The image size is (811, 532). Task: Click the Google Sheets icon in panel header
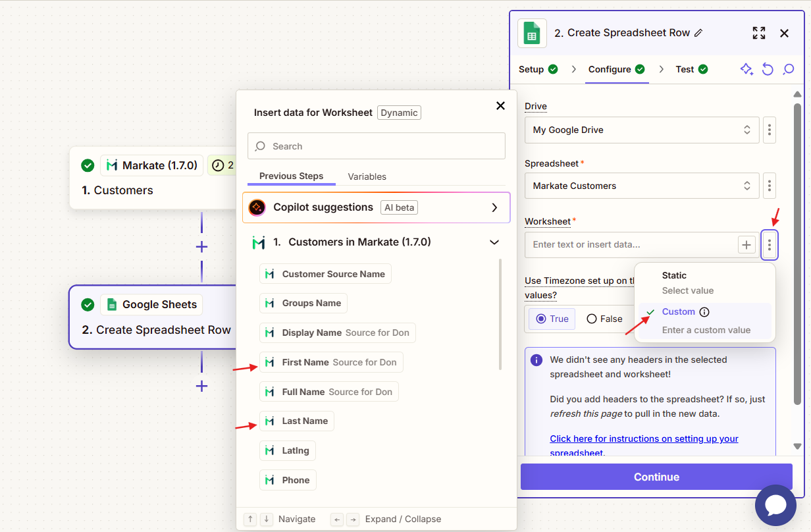(532, 33)
